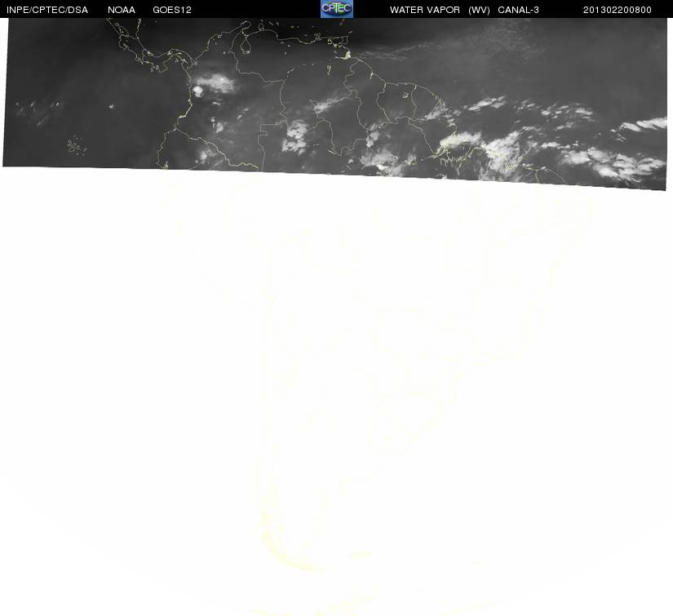Click the (WV) abbreviation label
Image resolution: width=673 pixels, height=616 pixels.
[x=479, y=10]
